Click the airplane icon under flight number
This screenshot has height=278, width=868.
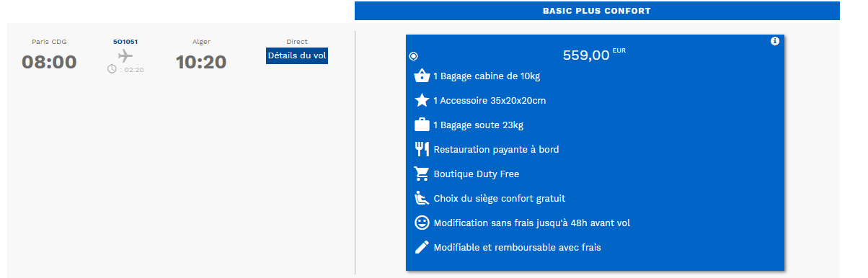coord(125,55)
